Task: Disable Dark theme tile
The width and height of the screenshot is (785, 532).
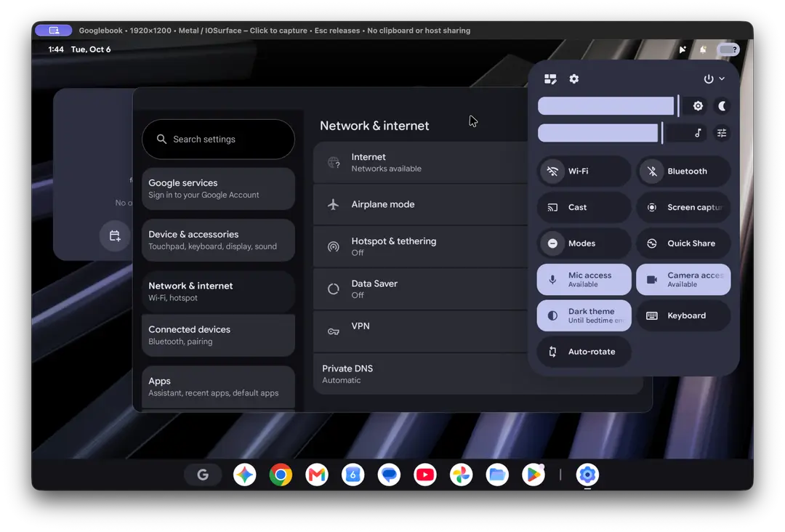Action: coord(584,315)
